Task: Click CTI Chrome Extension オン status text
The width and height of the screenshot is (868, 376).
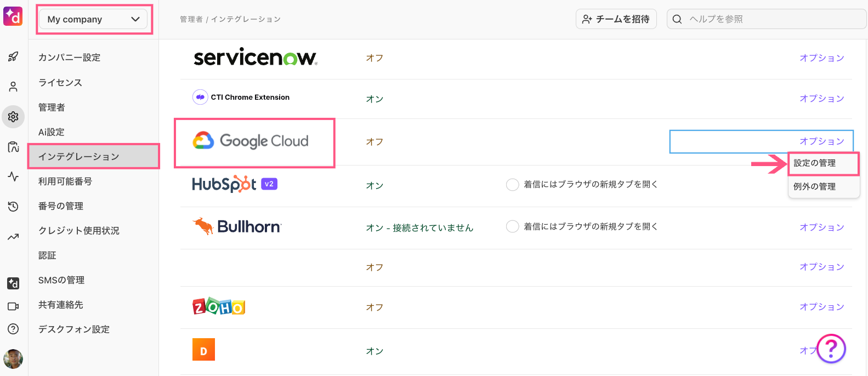Action: (x=375, y=99)
